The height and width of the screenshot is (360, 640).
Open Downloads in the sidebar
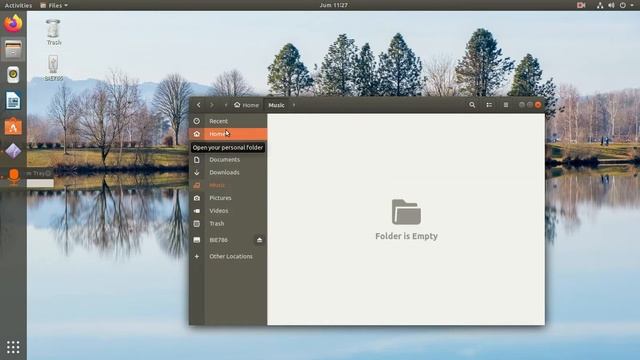[x=228, y=173]
